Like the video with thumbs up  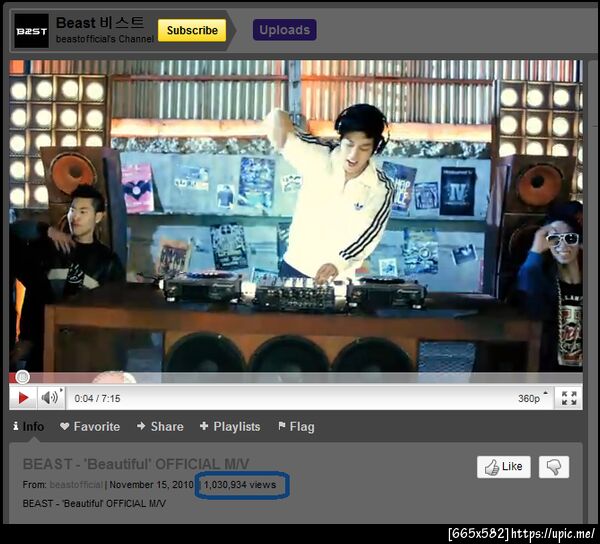click(x=504, y=467)
